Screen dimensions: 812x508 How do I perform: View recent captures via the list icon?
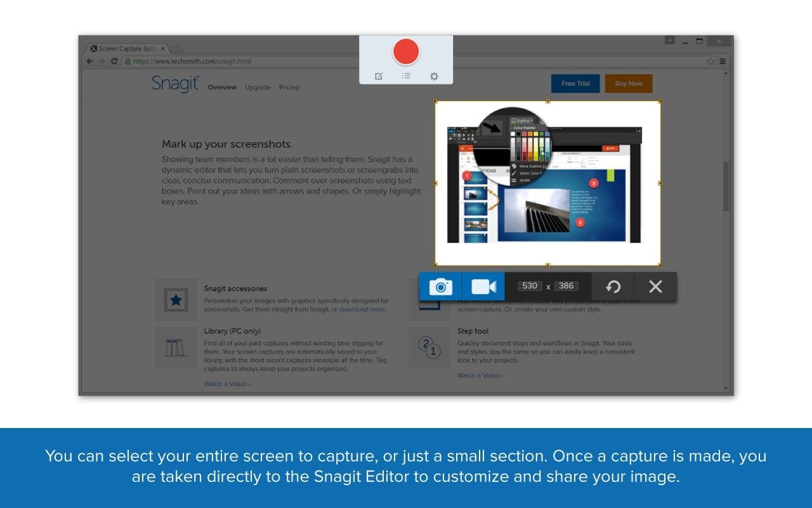click(x=406, y=76)
